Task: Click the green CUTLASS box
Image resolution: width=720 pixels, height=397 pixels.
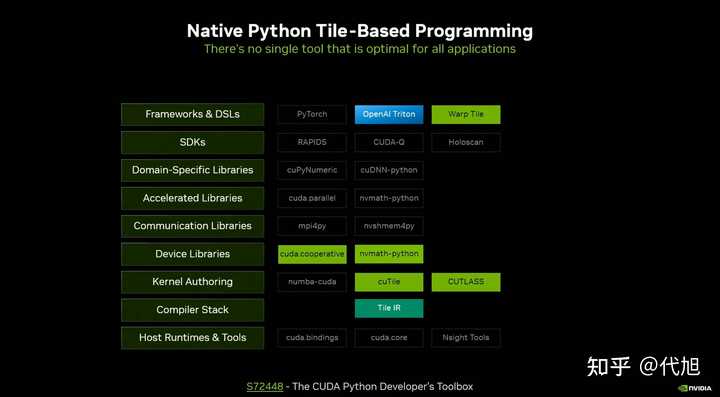Action: pyautogui.click(x=466, y=282)
